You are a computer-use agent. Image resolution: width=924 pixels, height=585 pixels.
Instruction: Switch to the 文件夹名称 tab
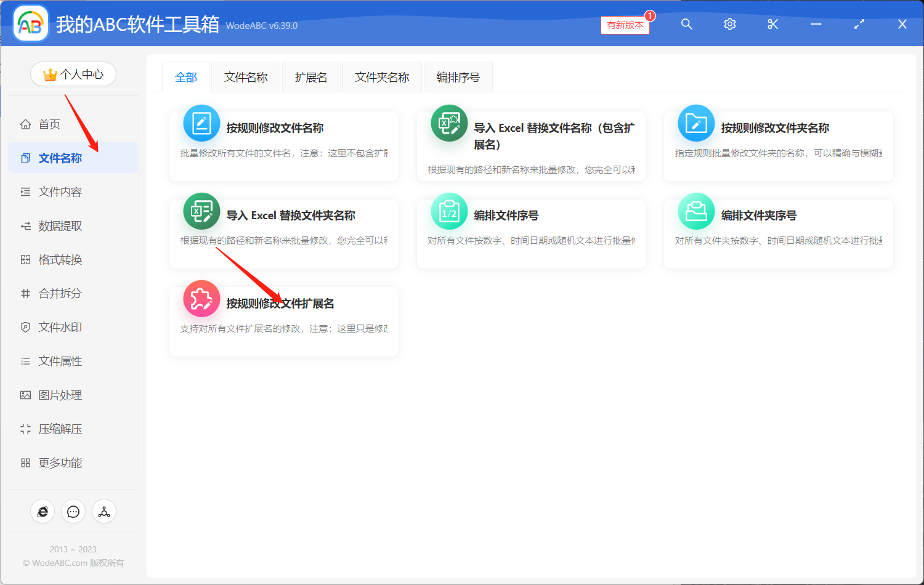coord(381,76)
